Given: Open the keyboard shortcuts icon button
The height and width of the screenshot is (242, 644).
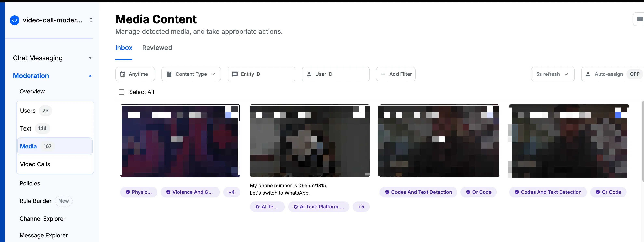Looking at the screenshot, I should 640,19.
